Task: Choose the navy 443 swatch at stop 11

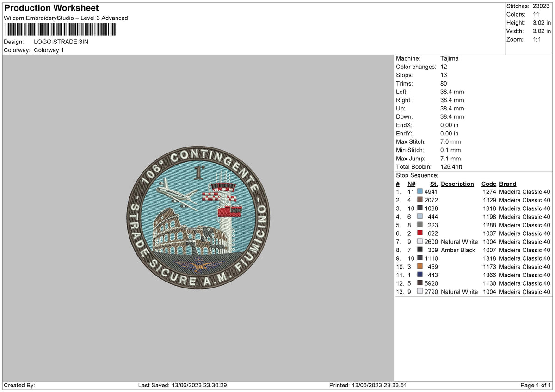Action: [x=420, y=275]
